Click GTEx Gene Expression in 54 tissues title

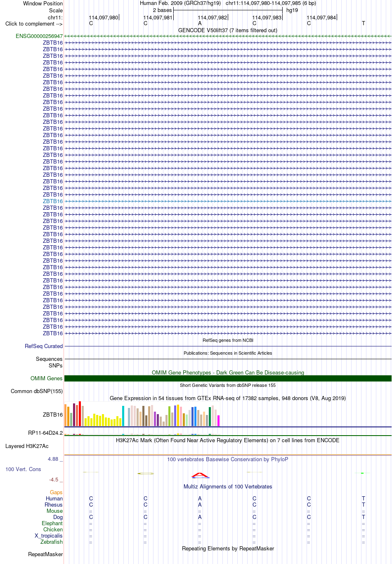228,398
